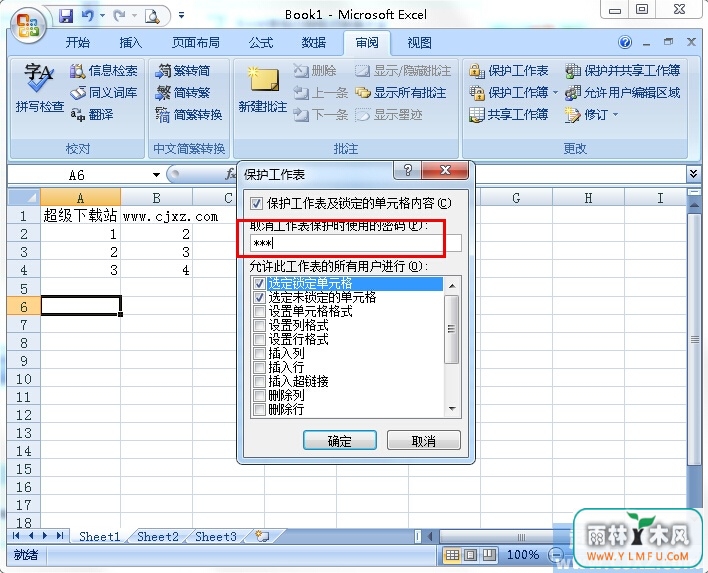
Task: Insert a new worksheet tab icon
Action: [262, 536]
